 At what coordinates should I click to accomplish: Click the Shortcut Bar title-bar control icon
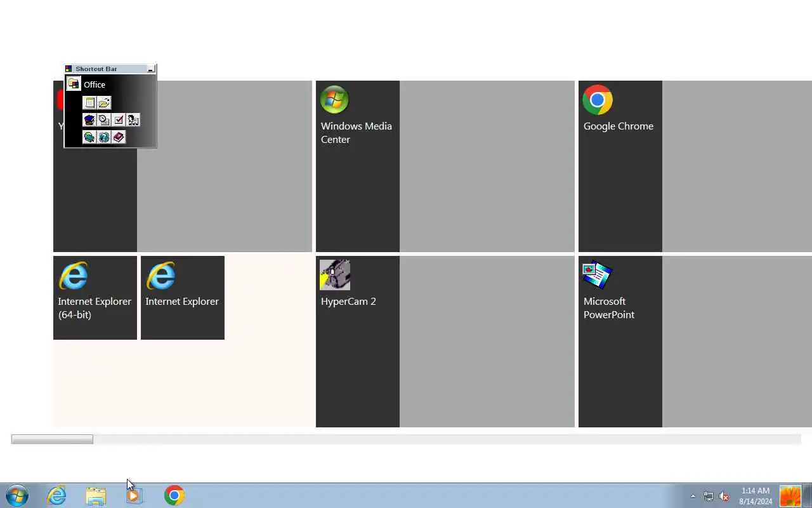pyautogui.click(x=69, y=69)
